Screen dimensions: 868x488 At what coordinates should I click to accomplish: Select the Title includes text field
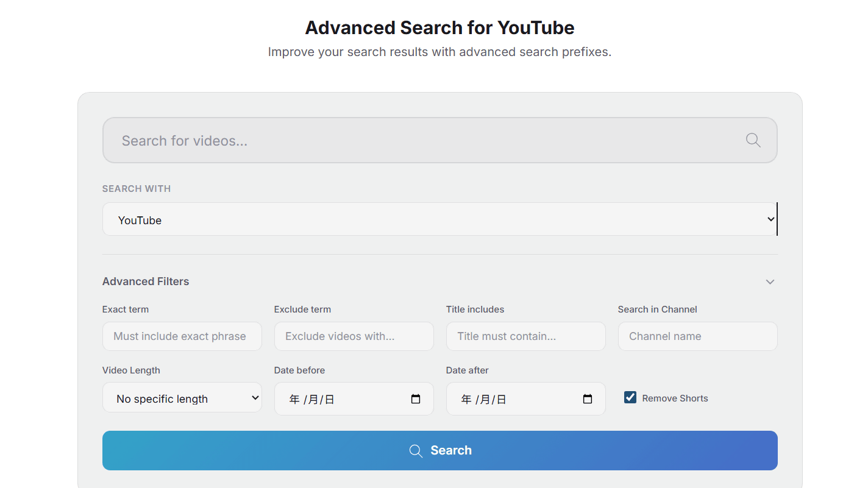pos(525,336)
